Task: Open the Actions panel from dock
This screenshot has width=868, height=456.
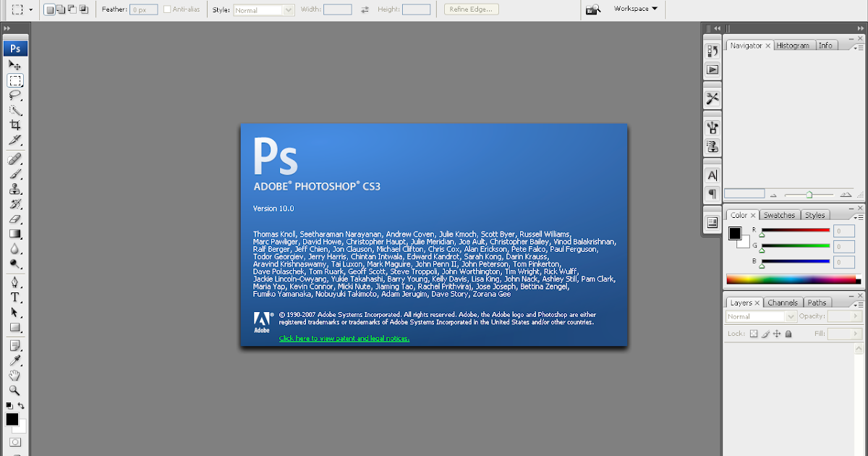Action: tap(712, 69)
